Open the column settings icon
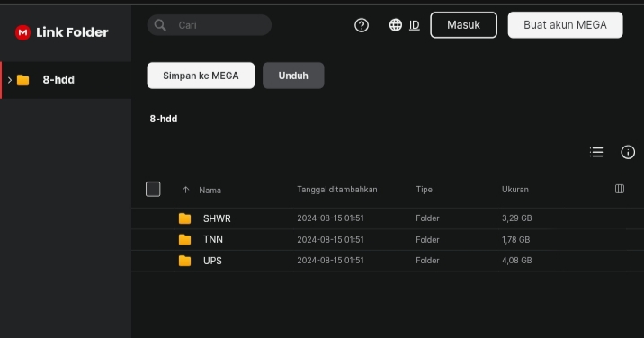Viewport: 644px width, 338px height. (620, 189)
